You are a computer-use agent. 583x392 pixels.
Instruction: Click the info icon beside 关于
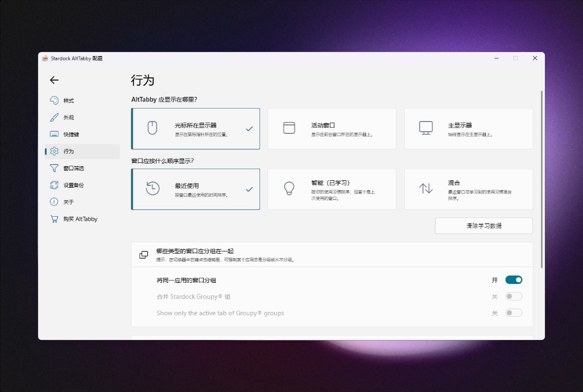click(x=54, y=202)
